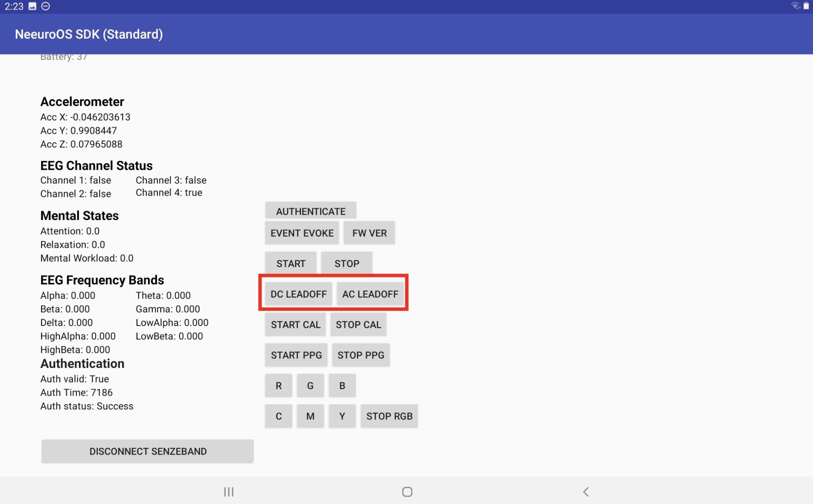Stop PPG measurement
Screen dimensions: 813x504
[x=360, y=355]
